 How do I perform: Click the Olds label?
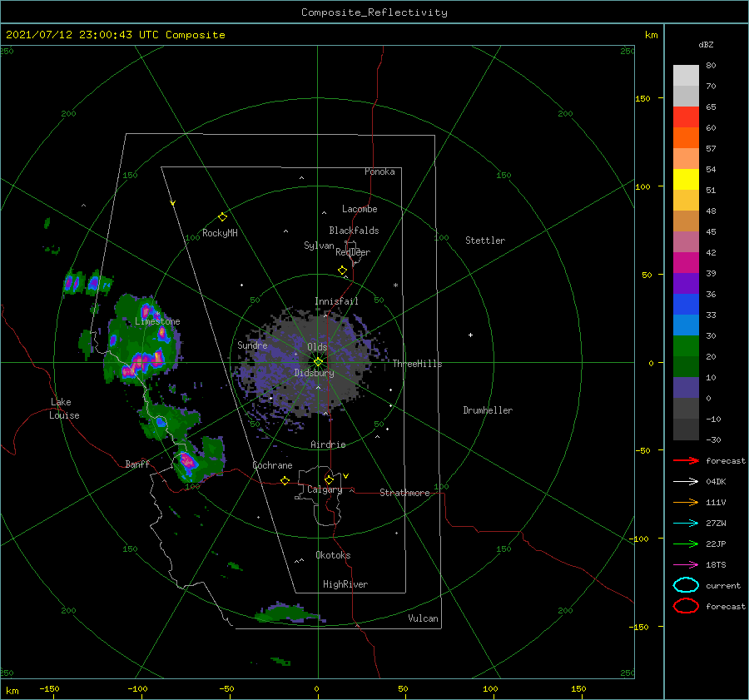click(317, 347)
